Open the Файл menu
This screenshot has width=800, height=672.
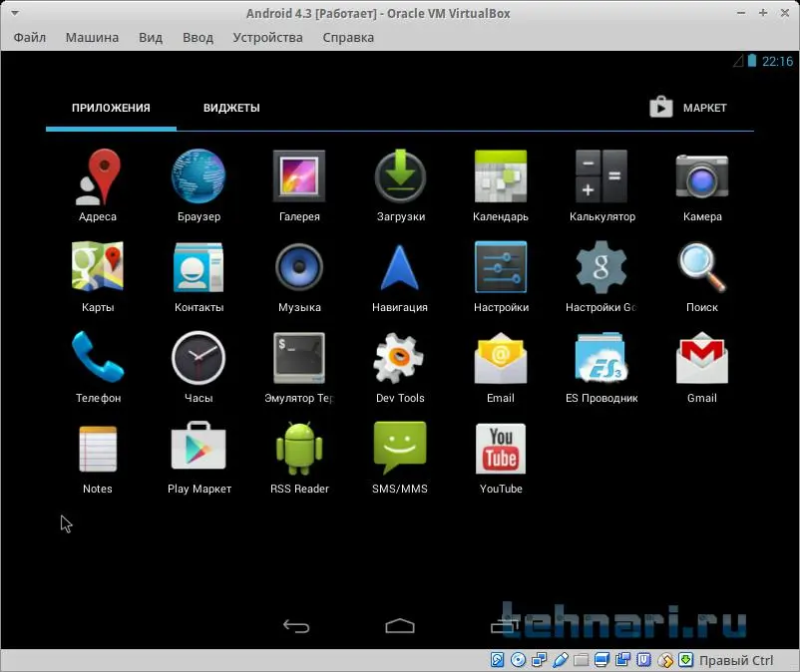pyautogui.click(x=30, y=37)
